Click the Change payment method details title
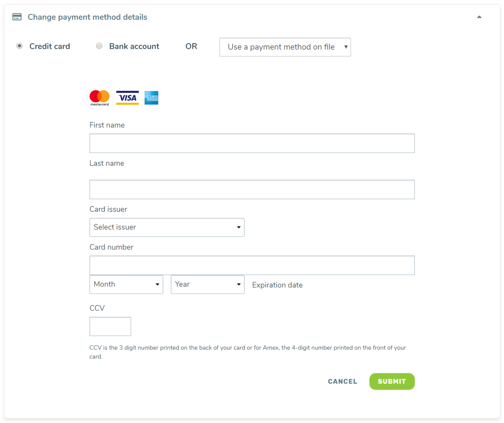 [87, 17]
